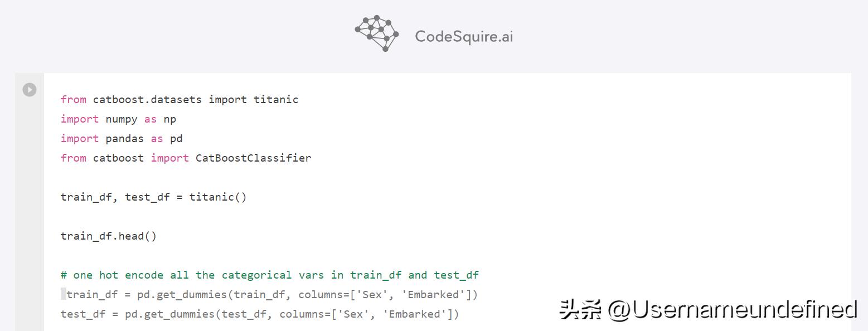Click the 'import pandas as pd' line
868x331 pixels.
pos(122,139)
